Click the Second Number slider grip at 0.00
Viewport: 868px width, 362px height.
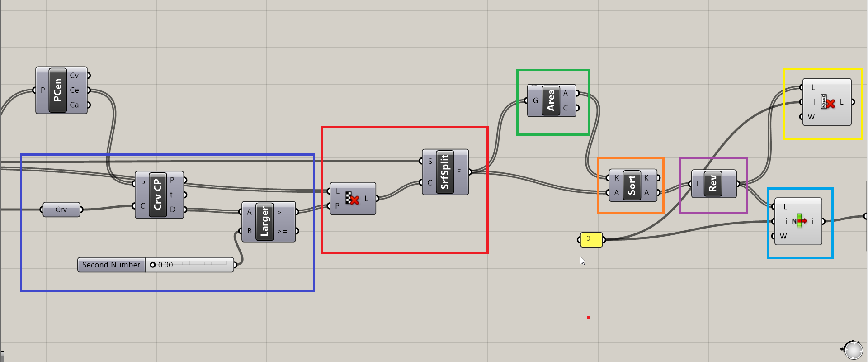click(x=153, y=265)
